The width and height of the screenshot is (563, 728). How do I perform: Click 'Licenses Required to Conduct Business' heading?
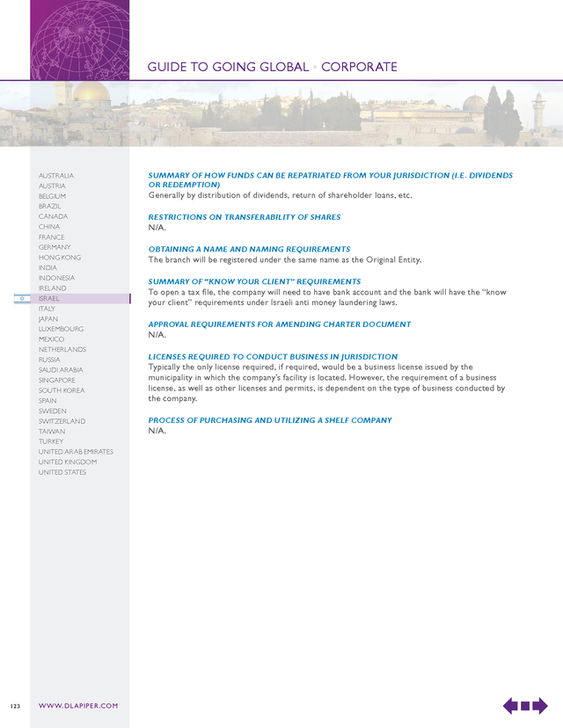point(273,357)
